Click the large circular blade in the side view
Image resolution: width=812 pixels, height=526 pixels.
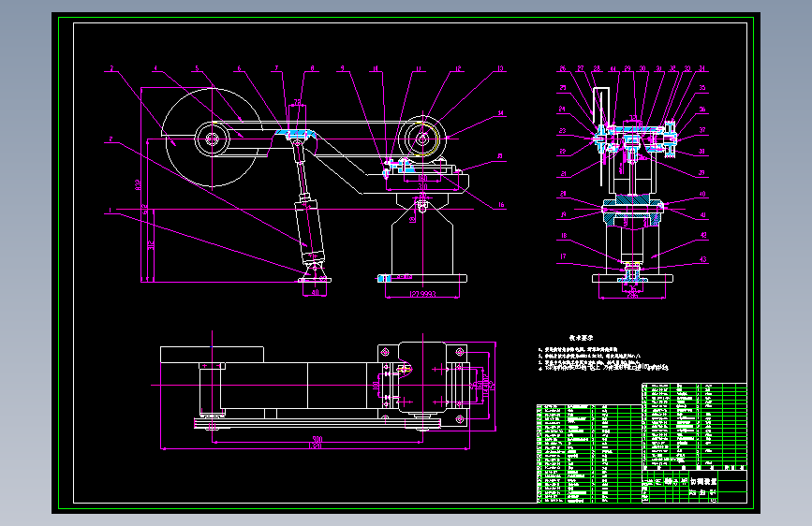[213, 138]
